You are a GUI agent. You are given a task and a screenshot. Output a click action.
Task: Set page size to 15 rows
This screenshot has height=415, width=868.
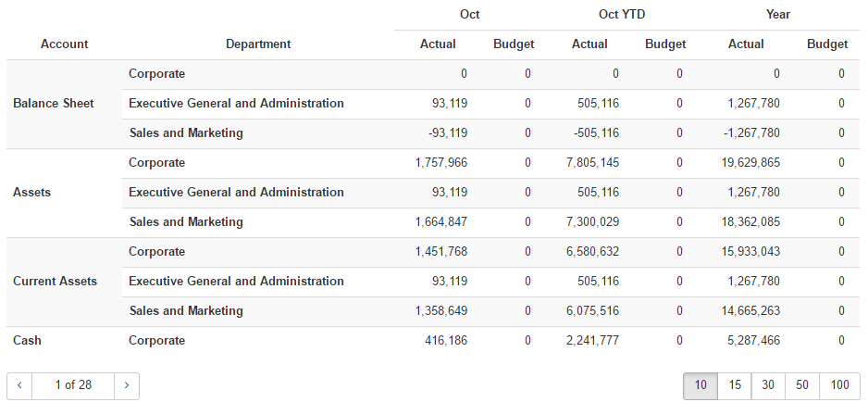point(734,385)
